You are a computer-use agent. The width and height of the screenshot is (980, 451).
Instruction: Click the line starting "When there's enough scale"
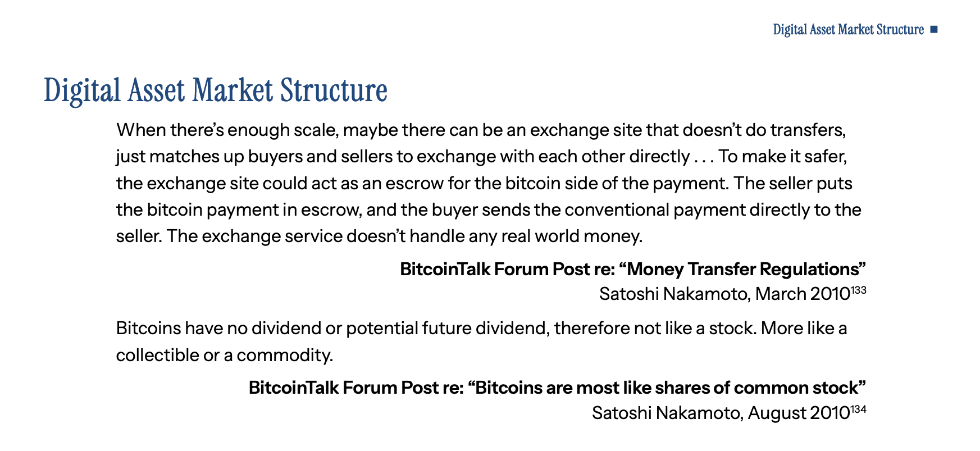481,130
